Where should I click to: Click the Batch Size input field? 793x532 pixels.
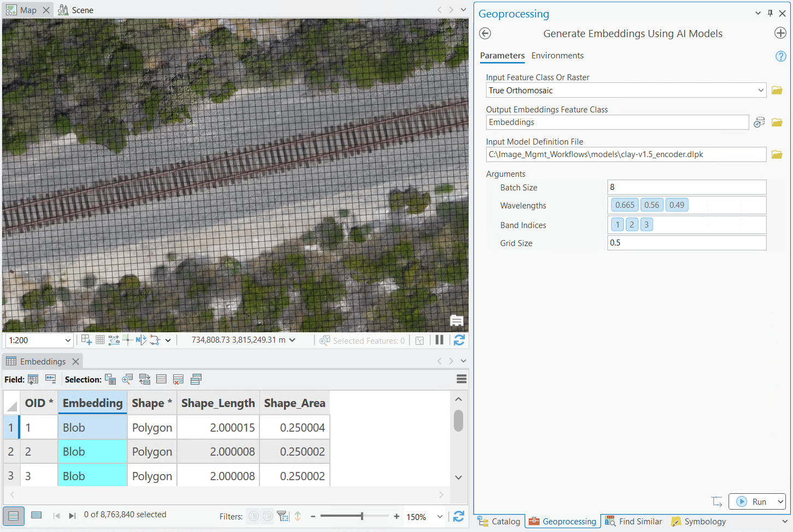[687, 187]
